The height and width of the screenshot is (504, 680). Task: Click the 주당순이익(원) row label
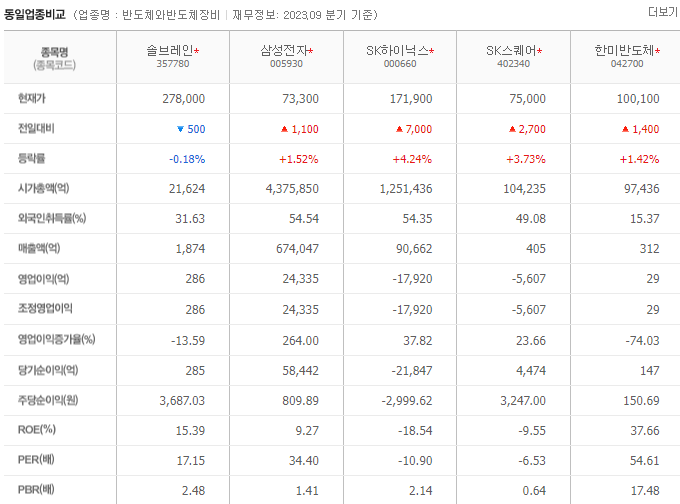[48, 400]
